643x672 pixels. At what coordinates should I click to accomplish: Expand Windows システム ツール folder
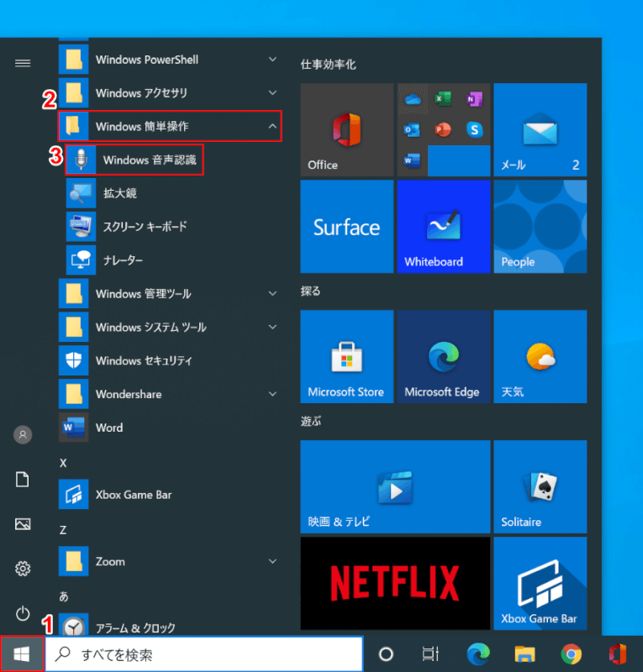[x=170, y=328]
